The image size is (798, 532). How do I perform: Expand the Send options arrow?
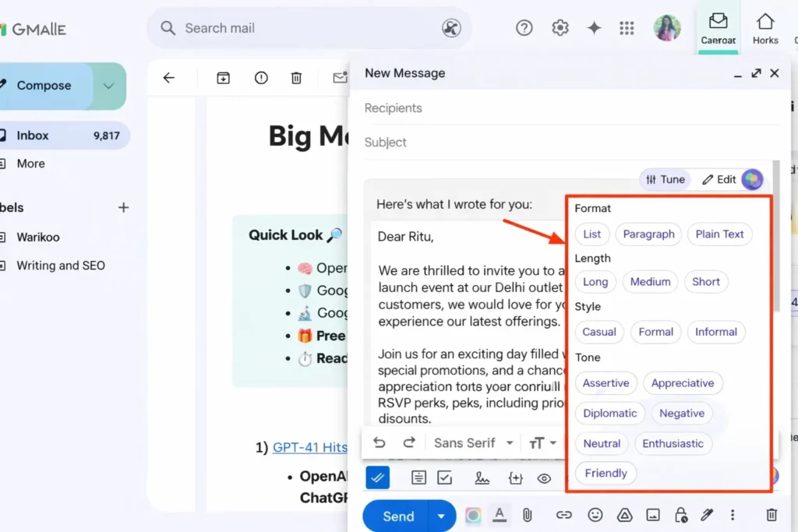coord(442,516)
